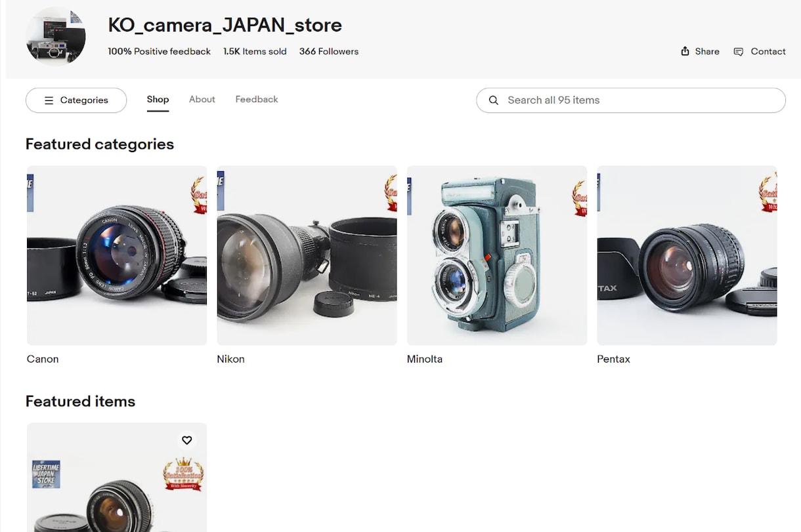Add featured item to watchlist heart icon

186,440
